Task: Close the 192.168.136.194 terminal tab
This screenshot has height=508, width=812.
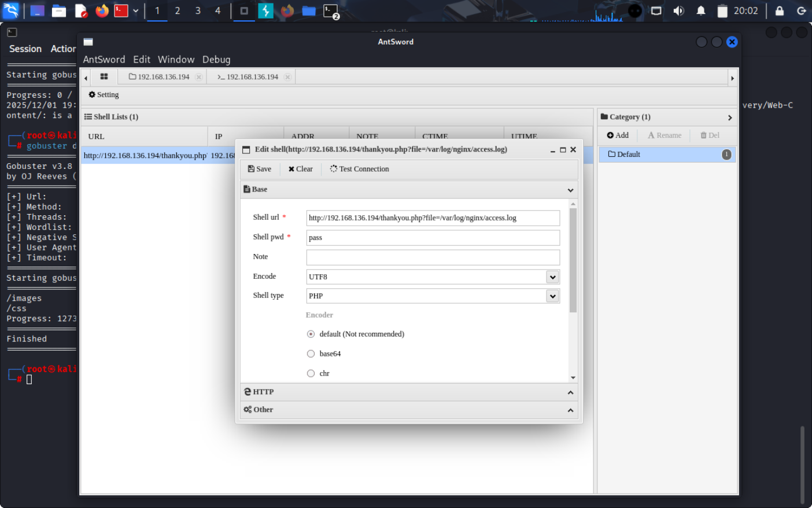Action: (287, 77)
